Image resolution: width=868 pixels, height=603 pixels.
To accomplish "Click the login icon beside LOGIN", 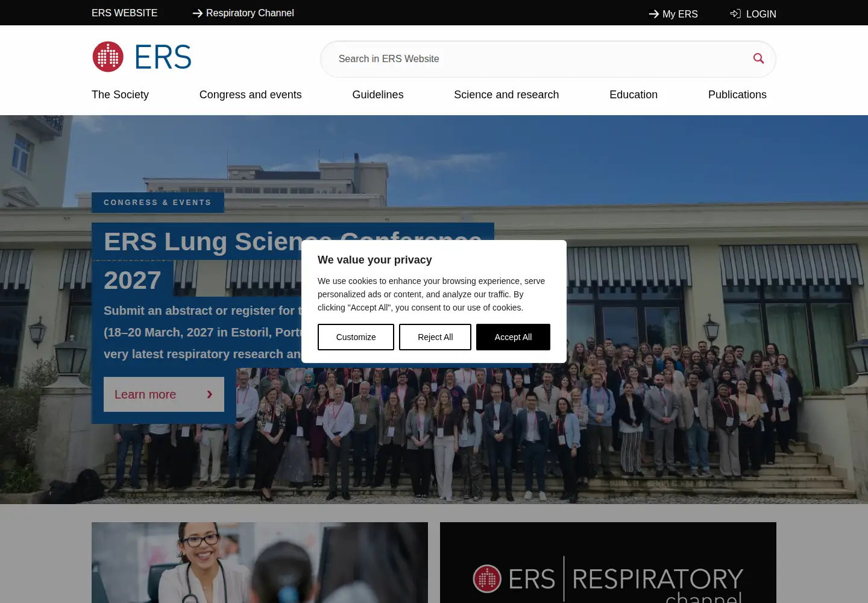I will click(x=735, y=13).
